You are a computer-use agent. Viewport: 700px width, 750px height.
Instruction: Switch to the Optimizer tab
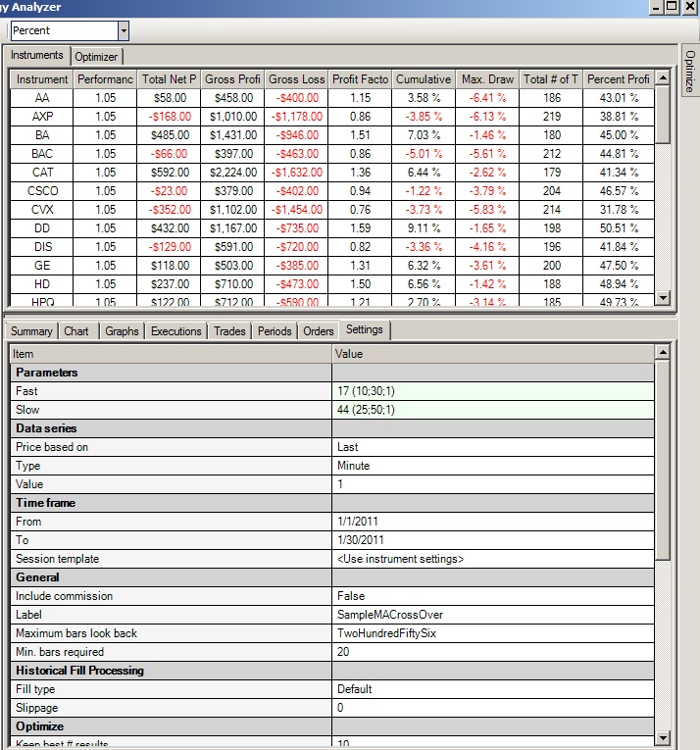[x=96, y=57]
